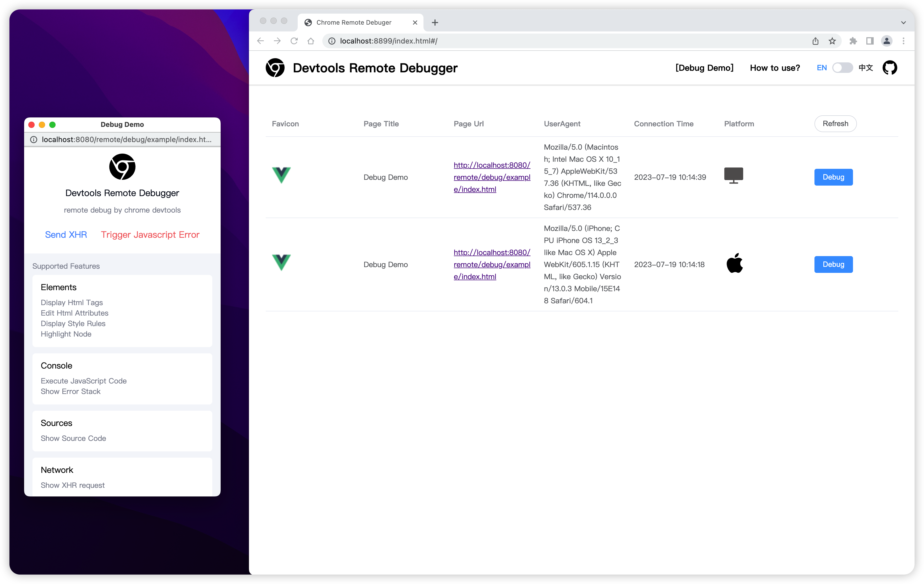
Task: Click the Devtools Remote Debugger header logo
Action: pos(275,68)
